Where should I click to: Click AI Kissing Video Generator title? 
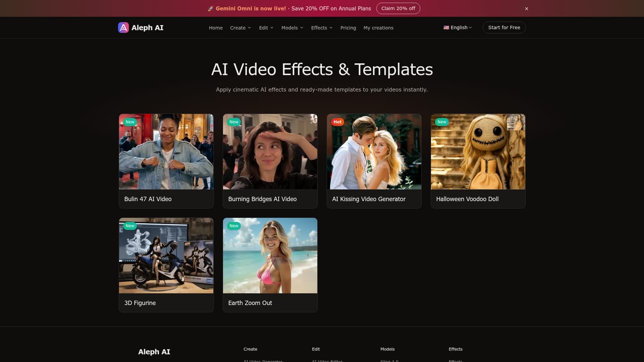coord(369,199)
